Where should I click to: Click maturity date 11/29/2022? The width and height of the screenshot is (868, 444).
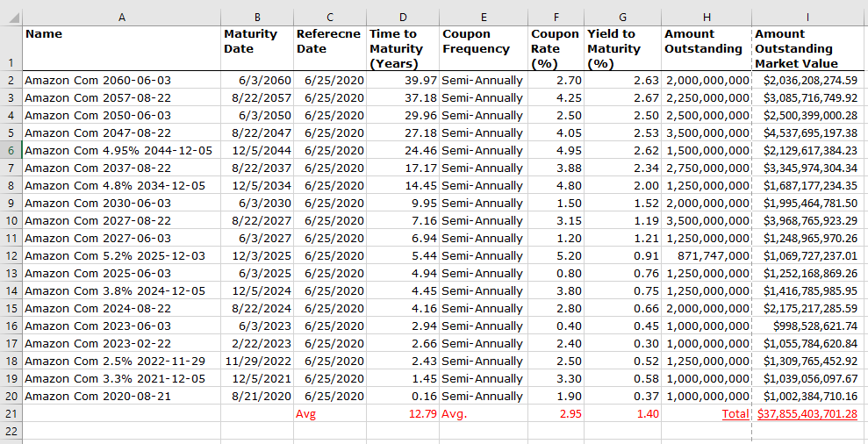coord(257,361)
